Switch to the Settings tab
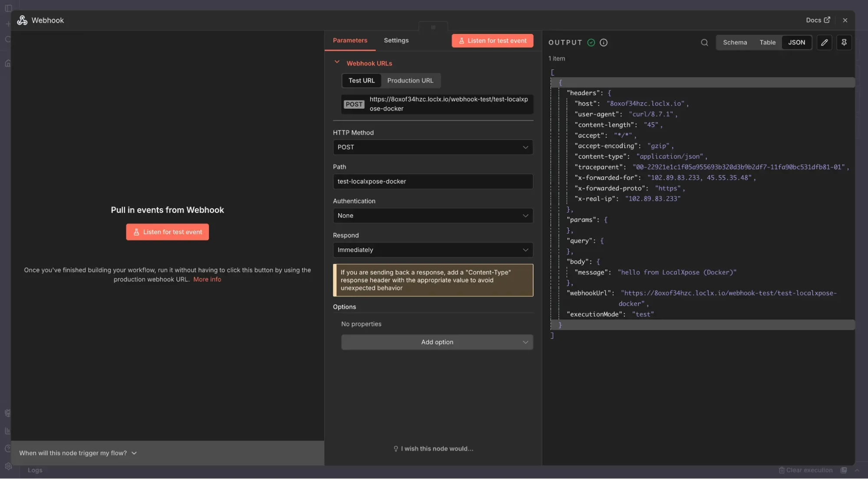The width and height of the screenshot is (868, 479). pyautogui.click(x=396, y=40)
